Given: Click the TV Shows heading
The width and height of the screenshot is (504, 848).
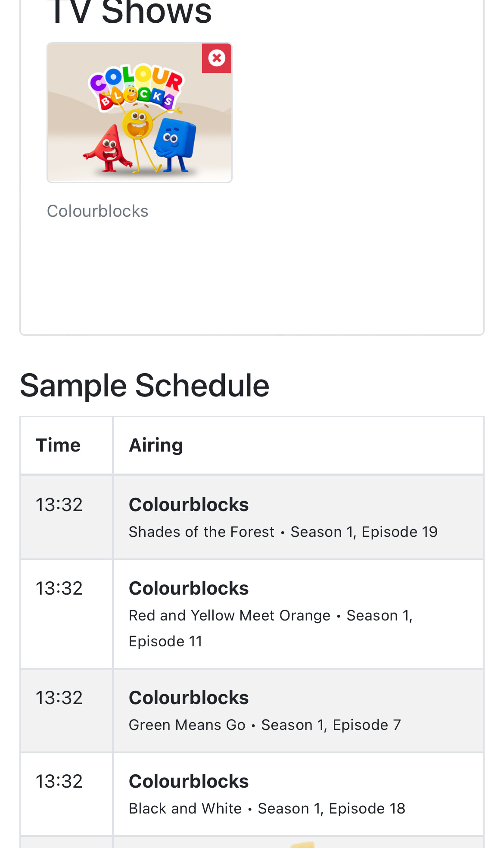Looking at the screenshot, I should 129,13.
